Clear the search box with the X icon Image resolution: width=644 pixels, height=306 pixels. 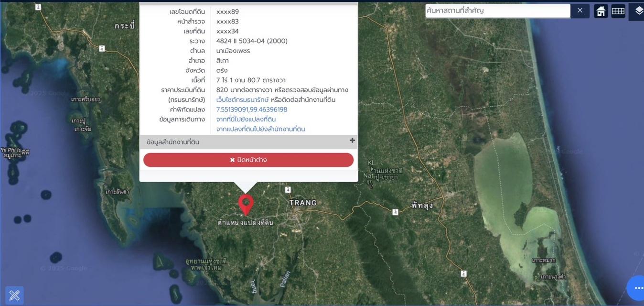coord(580,11)
